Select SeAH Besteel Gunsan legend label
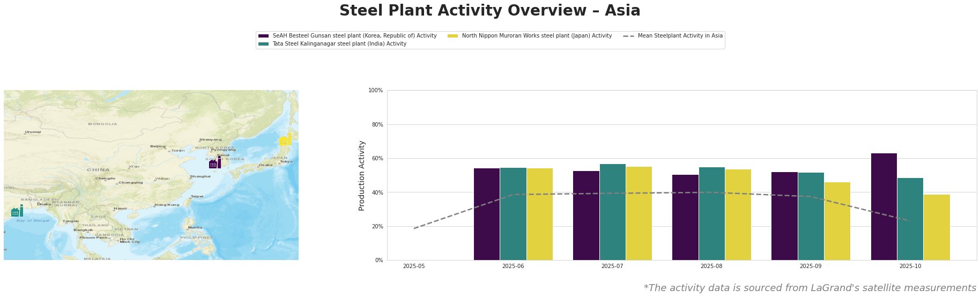The image size is (980, 297). click(x=354, y=36)
